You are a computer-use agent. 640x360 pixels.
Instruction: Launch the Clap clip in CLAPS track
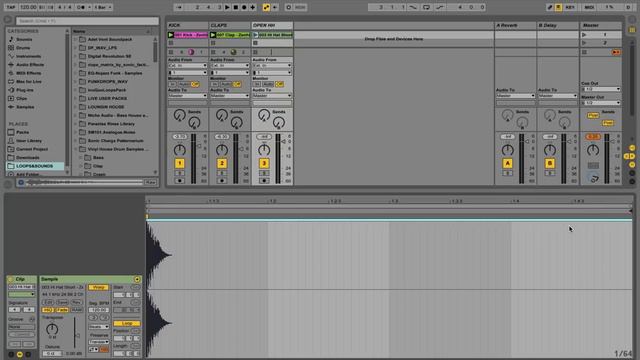click(x=213, y=35)
